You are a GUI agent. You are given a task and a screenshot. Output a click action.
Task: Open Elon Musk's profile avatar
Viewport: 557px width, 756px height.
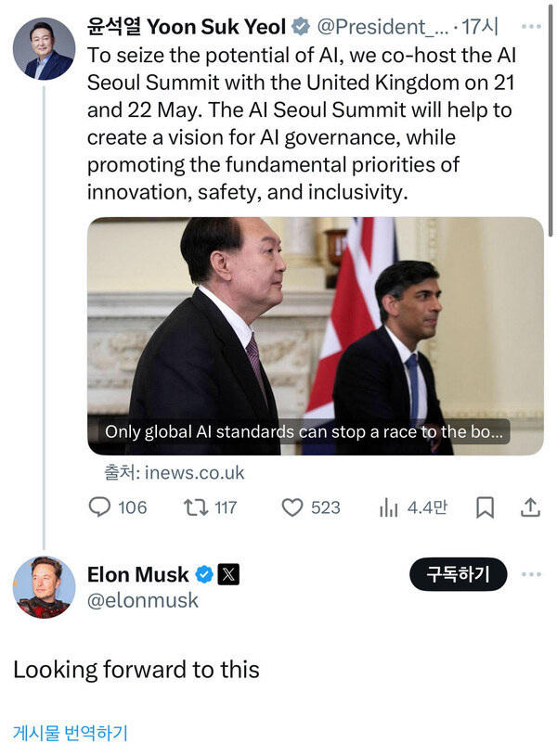[44, 587]
